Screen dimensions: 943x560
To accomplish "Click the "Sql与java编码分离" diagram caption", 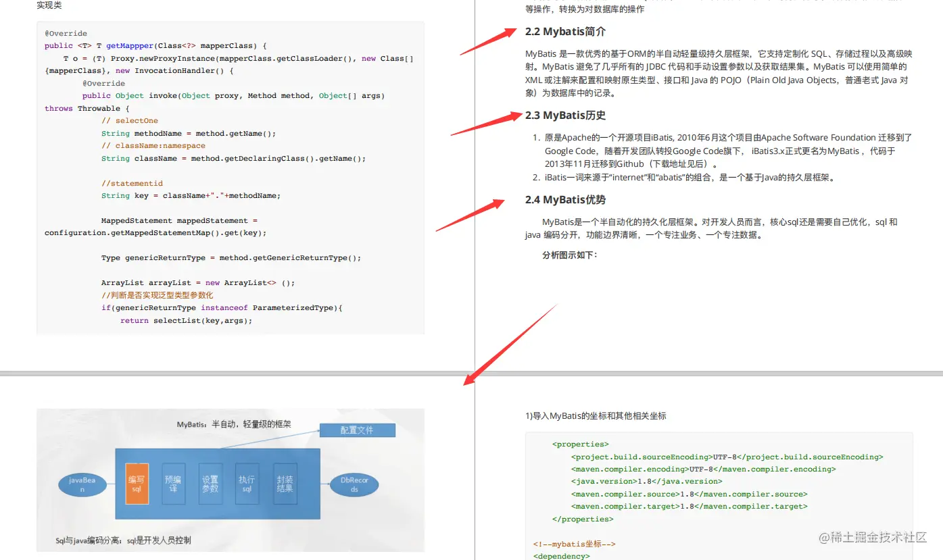I will pos(123,540).
